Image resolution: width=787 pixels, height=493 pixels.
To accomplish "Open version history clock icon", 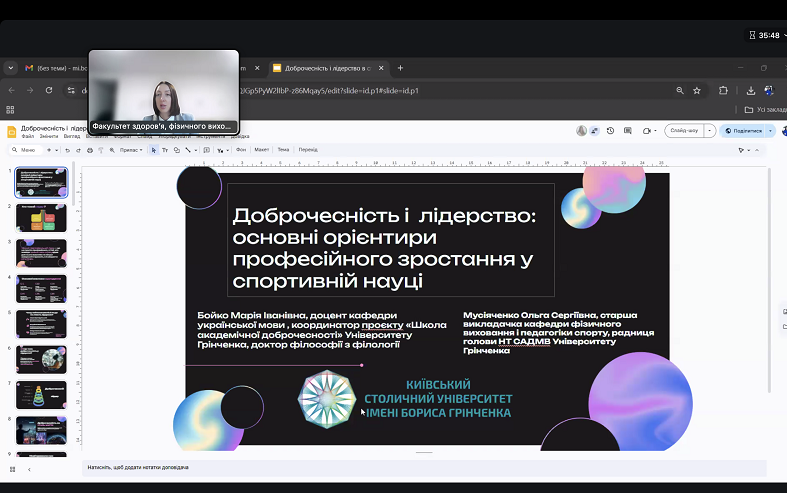I will (610, 131).
